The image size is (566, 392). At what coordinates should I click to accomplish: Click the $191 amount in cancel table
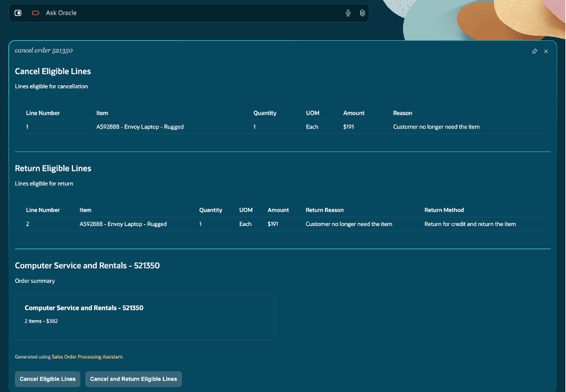pyautogui.click(x=348, y=126)
